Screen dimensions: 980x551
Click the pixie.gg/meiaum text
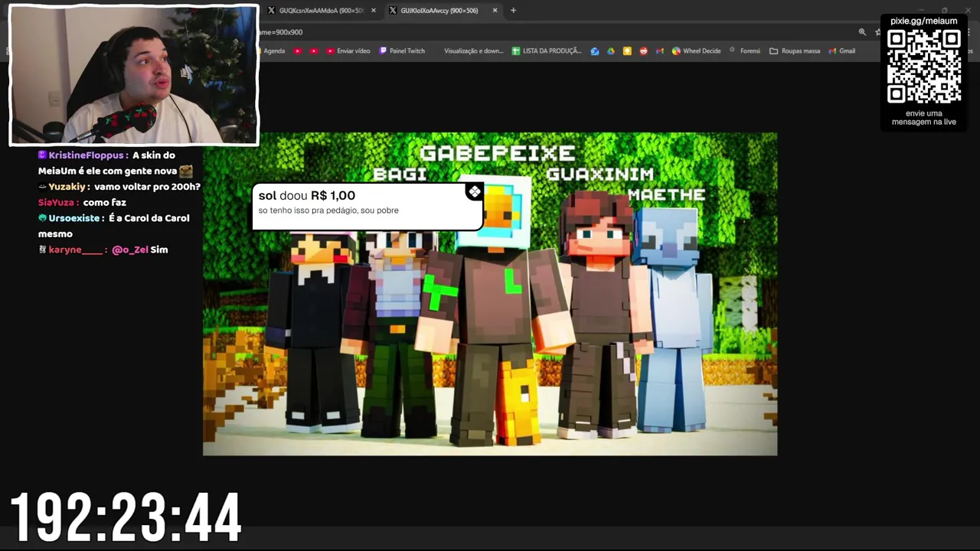click(x=923, y=21)
